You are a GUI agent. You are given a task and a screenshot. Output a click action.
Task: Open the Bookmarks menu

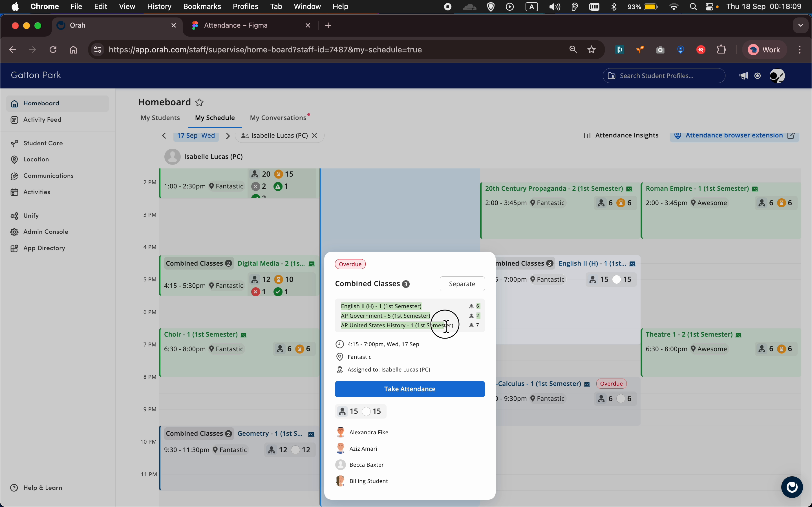coord(202,6)
